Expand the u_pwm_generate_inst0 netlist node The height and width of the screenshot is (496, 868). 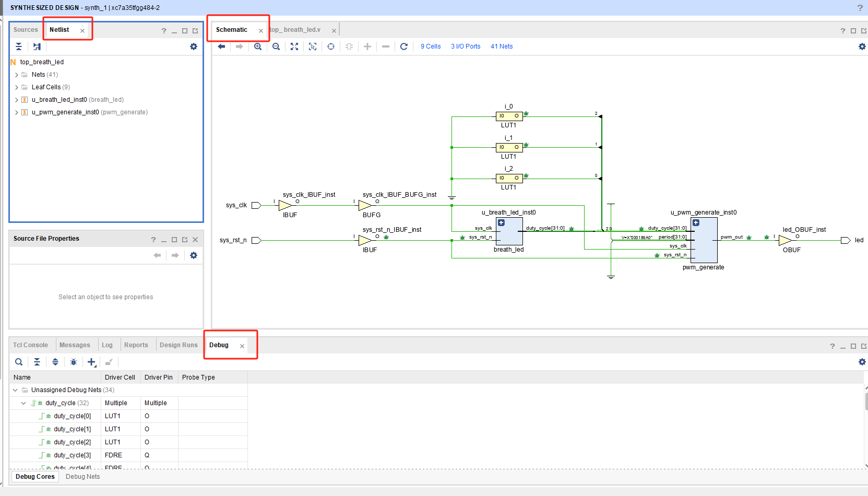pyautogui.click(x=17, y=112)
